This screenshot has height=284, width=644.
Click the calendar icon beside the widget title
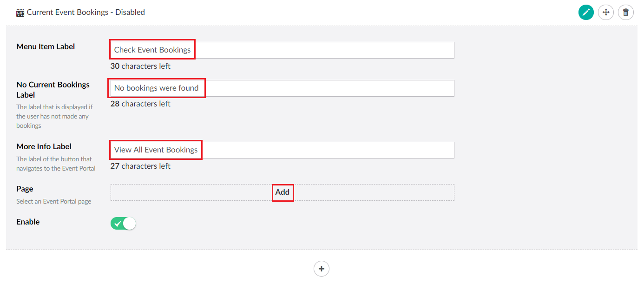(20, 13)
